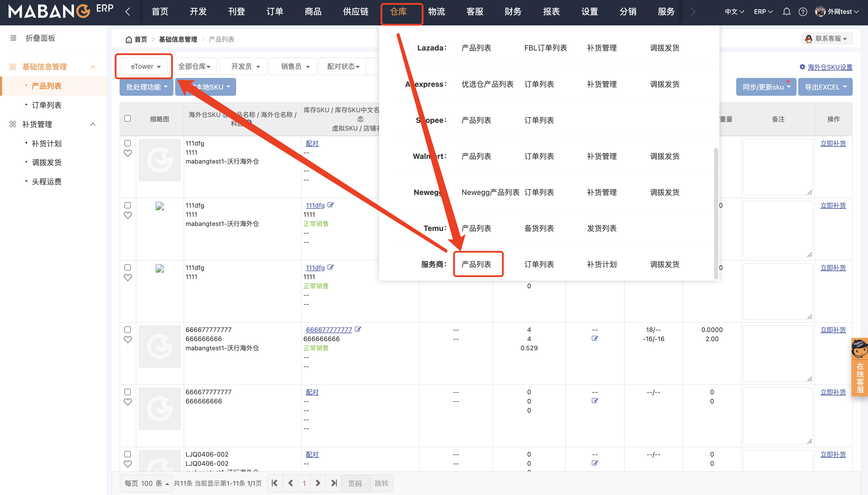Select Temu 备货列表 menu entry
The height and width of the screenshot is (495, 868).
pos(539,228)
